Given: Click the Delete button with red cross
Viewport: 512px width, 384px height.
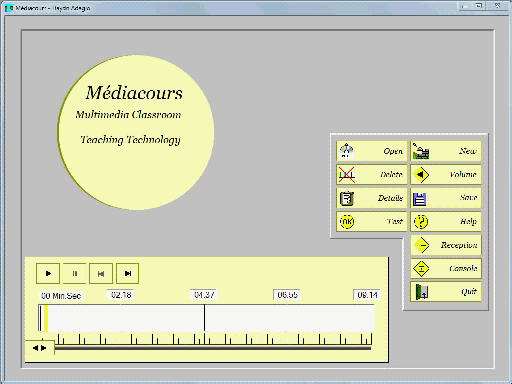Looking at the screenshot, I should 372,174.
